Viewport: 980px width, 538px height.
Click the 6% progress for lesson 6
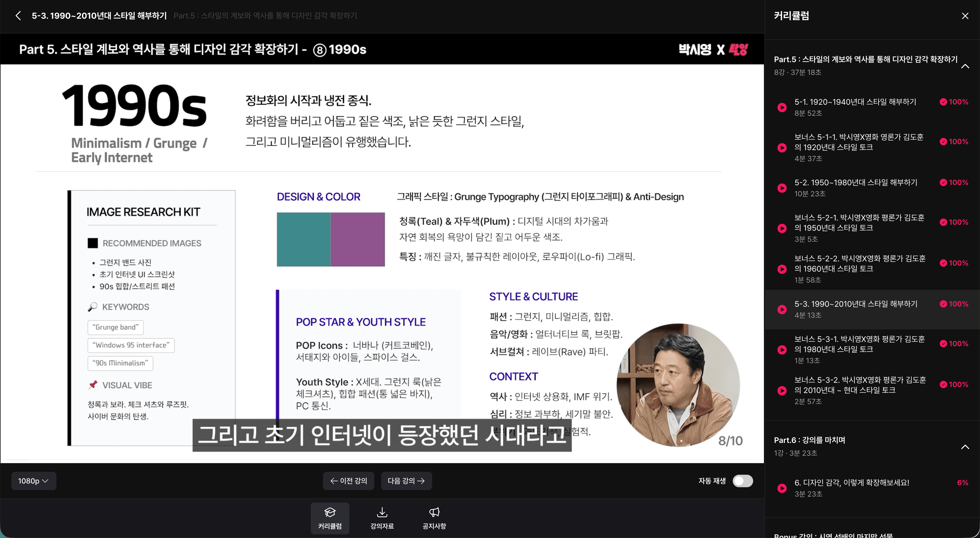click(x=962, y=482)
